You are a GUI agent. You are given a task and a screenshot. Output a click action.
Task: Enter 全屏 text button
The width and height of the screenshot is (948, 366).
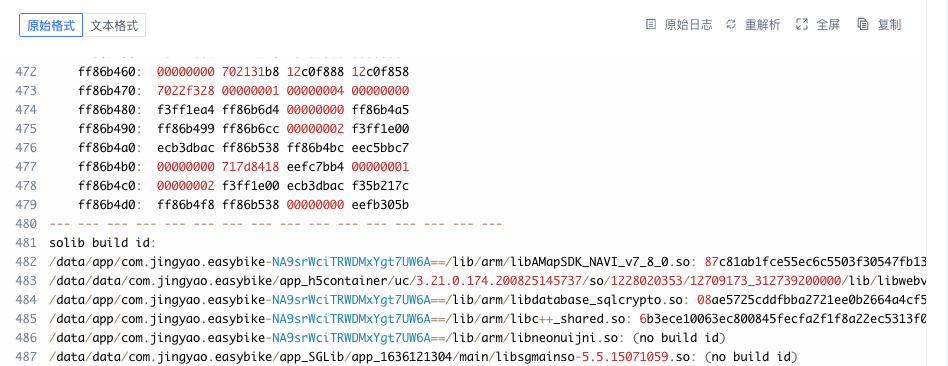pos(828,25)
